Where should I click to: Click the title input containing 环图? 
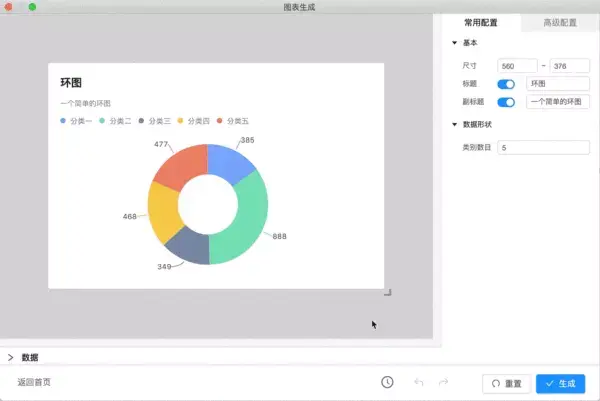(x=558, y=83)
